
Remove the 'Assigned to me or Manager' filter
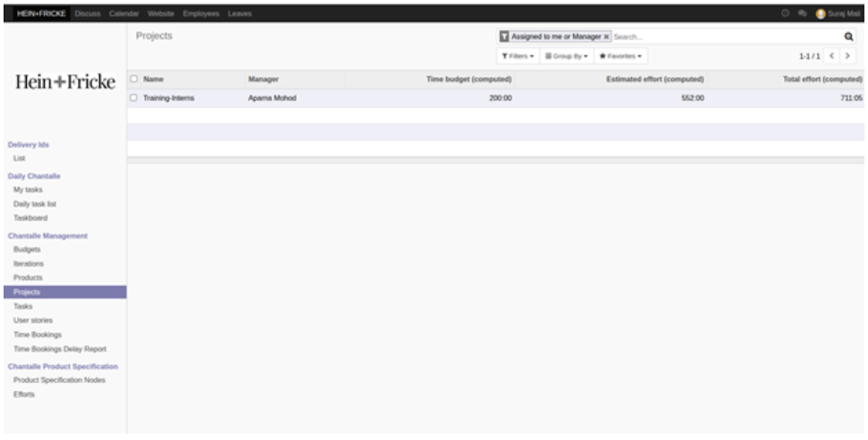[605, 37]
